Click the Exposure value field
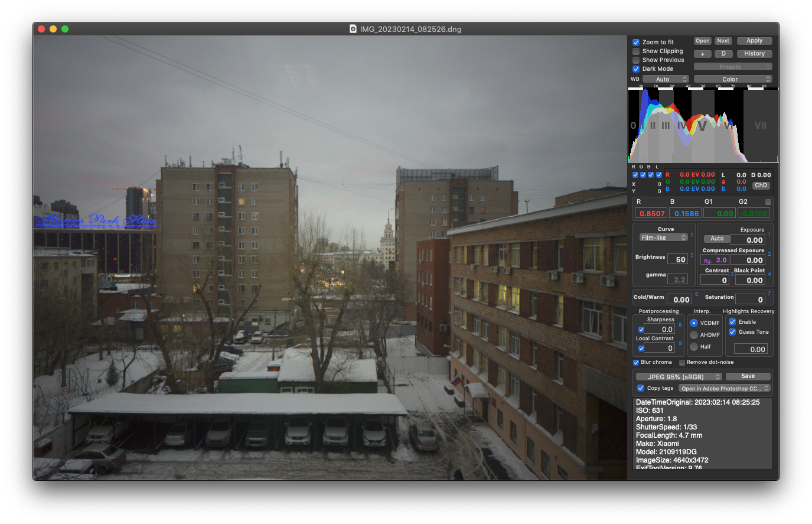Screen dimensions: 812x524 [x=748, y=240]
